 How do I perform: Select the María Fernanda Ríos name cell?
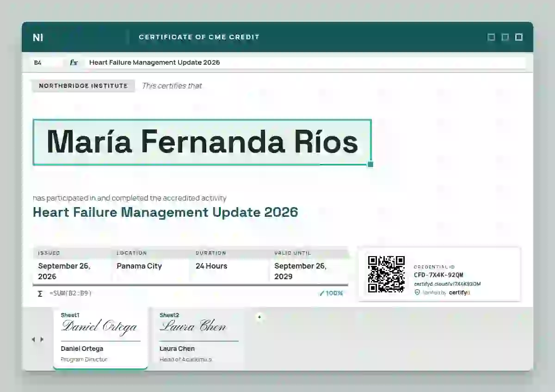tap(202, 142)
